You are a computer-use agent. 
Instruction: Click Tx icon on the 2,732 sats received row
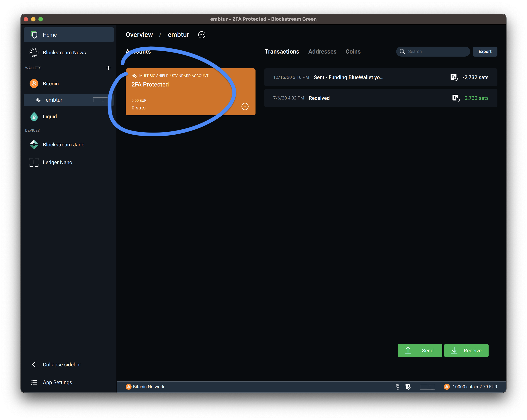[456, 98]
